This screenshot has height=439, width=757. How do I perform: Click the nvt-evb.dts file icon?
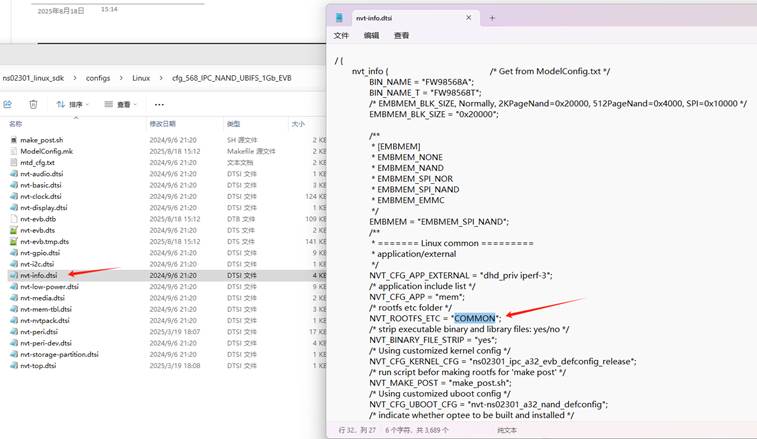tap(14, 230)
